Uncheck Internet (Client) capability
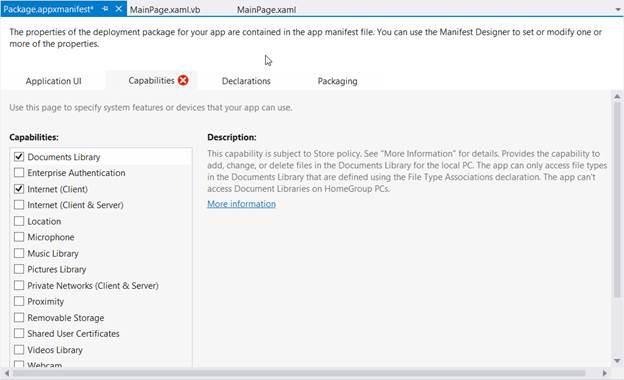The image size is (624, 380). point(19,189)
